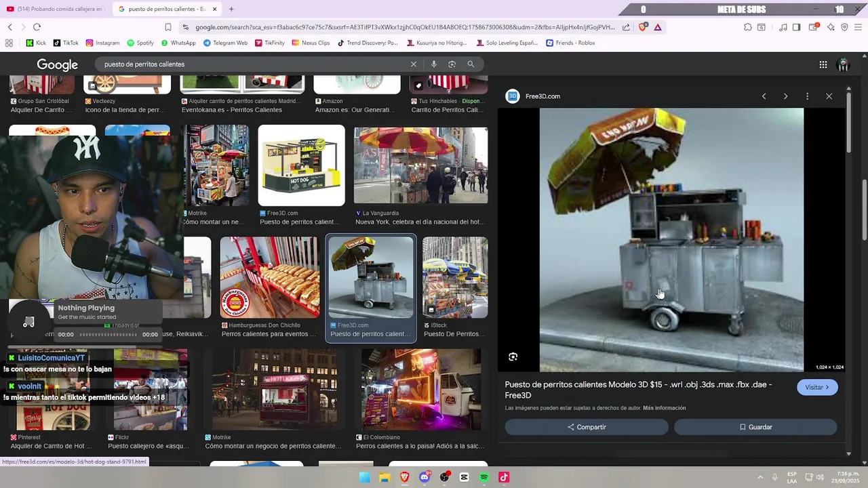Open the Spotify bookmark
Viewport: 868px width, 488px height.
(140, 43)
